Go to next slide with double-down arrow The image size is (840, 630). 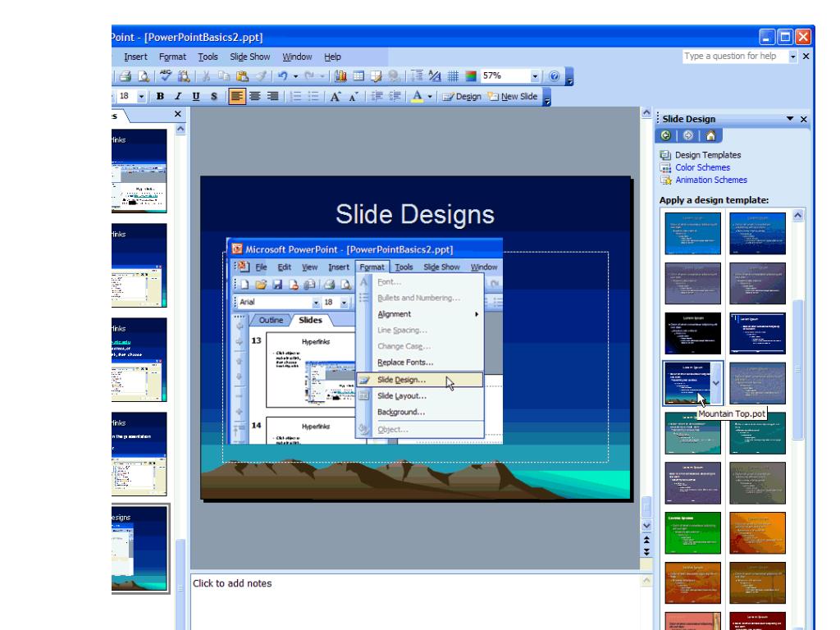click(x=646, y=551)
